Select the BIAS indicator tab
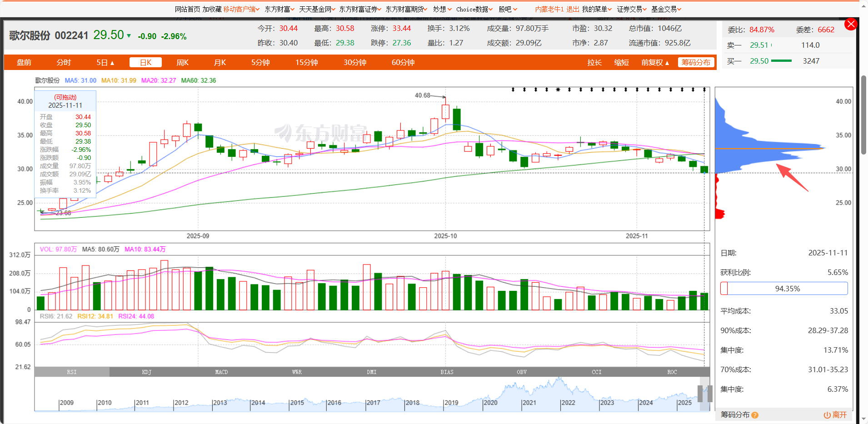This screenshot has height=424, width=868. tap(447, 372)
